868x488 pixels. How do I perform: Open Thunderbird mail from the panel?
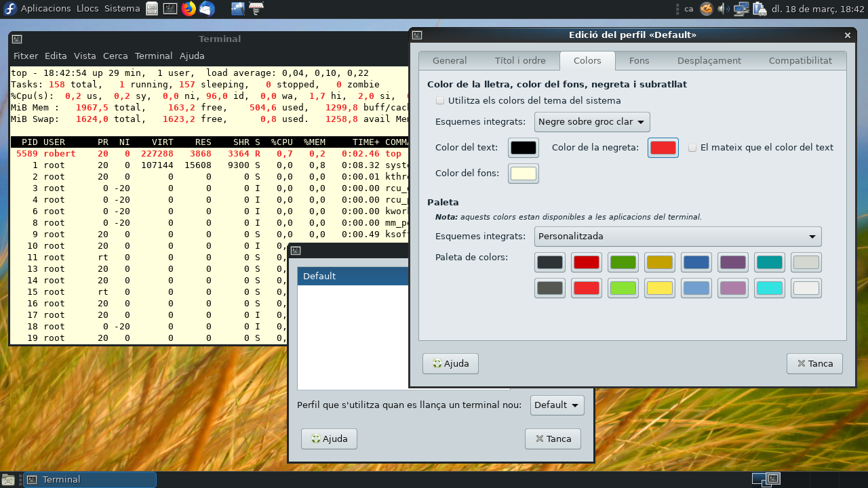coord(207,9)
